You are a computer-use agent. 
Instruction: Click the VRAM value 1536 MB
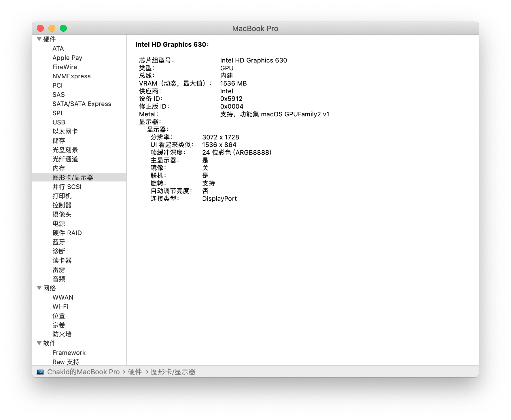(233, 83)
